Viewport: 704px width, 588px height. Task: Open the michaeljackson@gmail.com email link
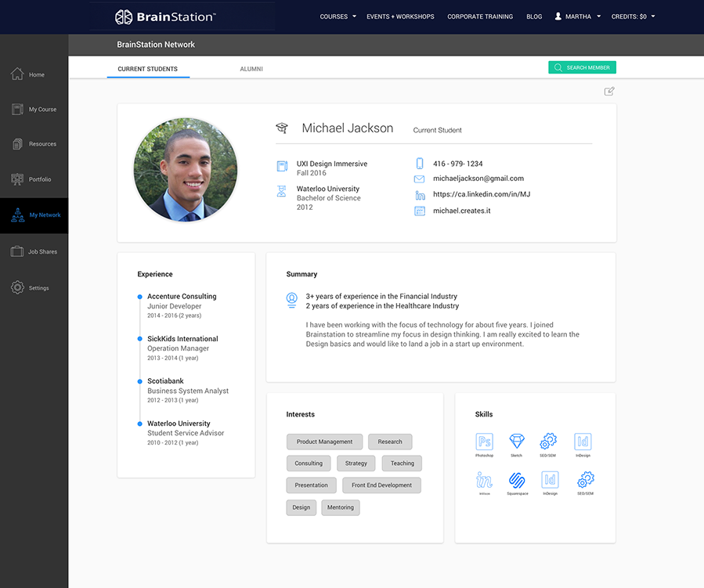click(478, 179)
